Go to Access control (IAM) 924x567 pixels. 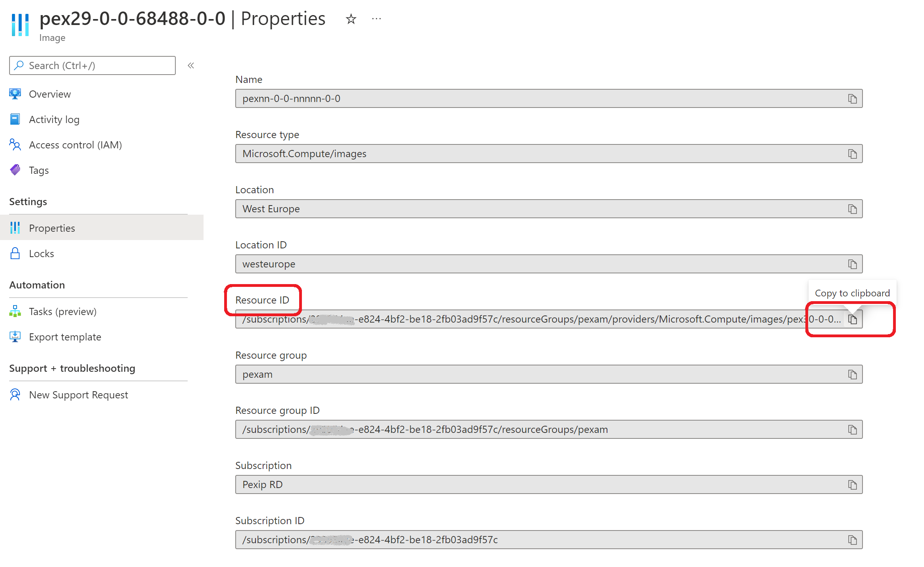point(75,145)
